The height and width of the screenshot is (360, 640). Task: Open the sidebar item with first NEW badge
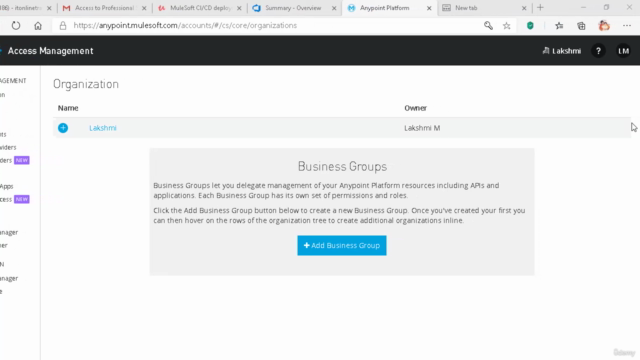click(x=14, y=160)
